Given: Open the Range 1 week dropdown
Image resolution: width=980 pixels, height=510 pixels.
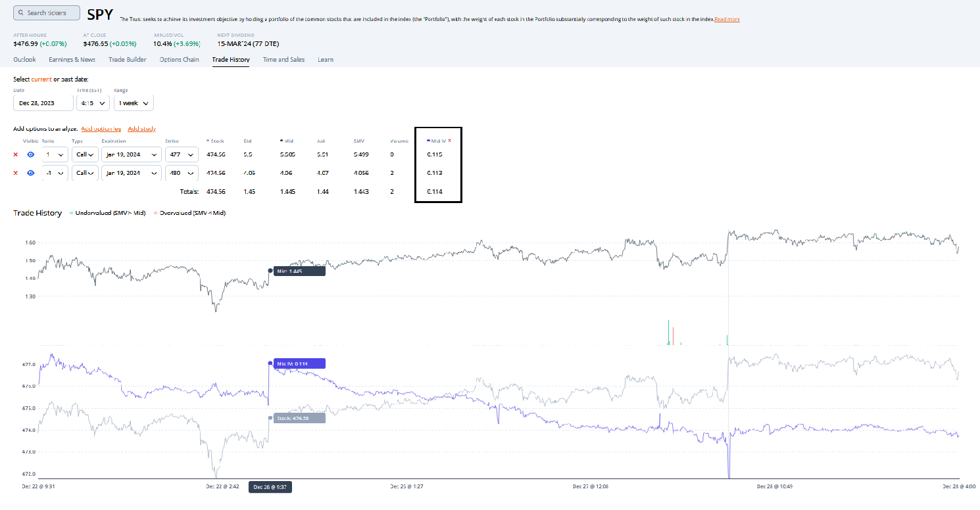Looking at the screenshot, I should pos(134,103).
